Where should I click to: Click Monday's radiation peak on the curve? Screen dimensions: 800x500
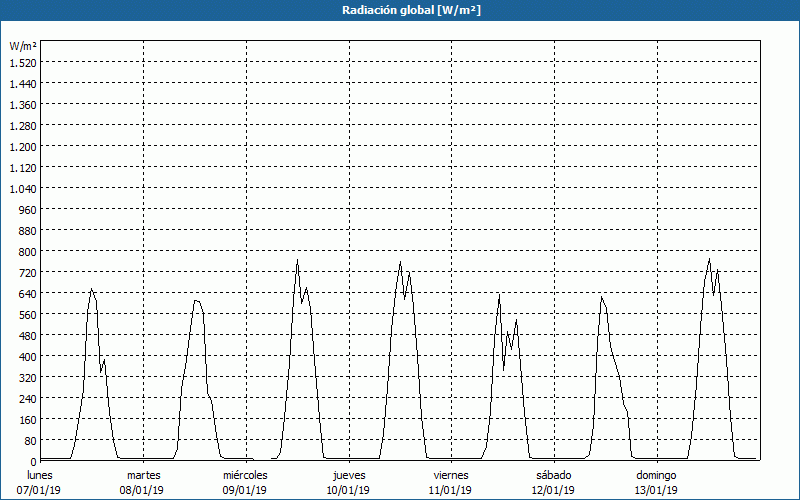(91, 290)
